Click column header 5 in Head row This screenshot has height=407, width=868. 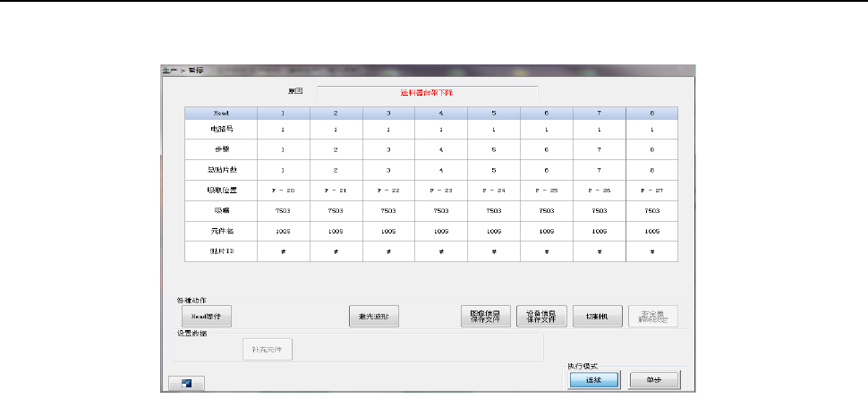(494, 113)
